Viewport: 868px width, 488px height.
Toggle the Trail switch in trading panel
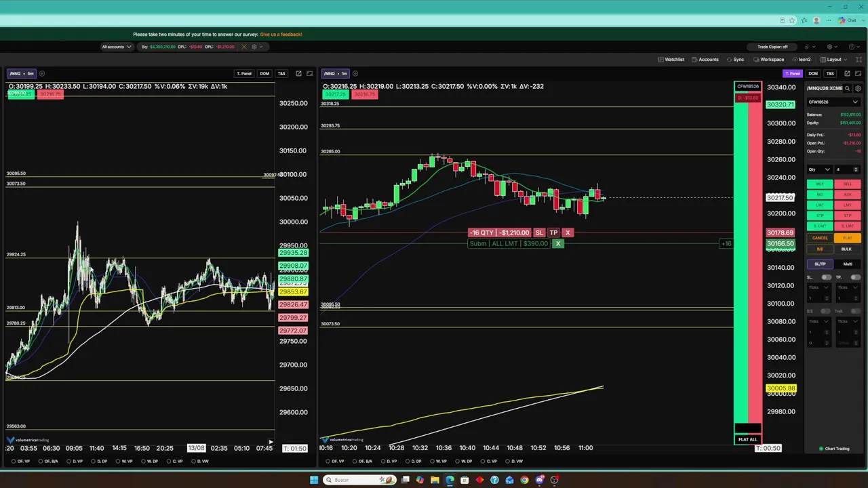pyautogui.click(x=855, y=311)
